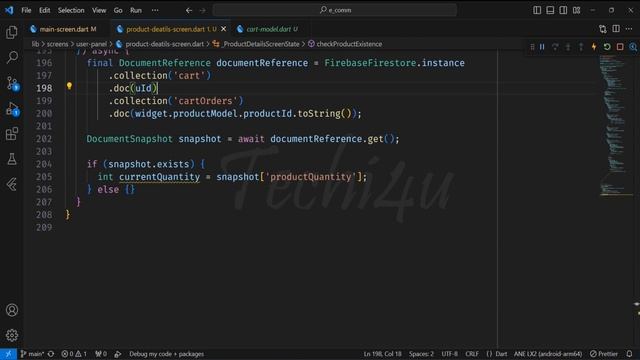The width and height of the screenshot is (640, 360).
Task: Open the Selection menu
Action: [x=71, y=10]
